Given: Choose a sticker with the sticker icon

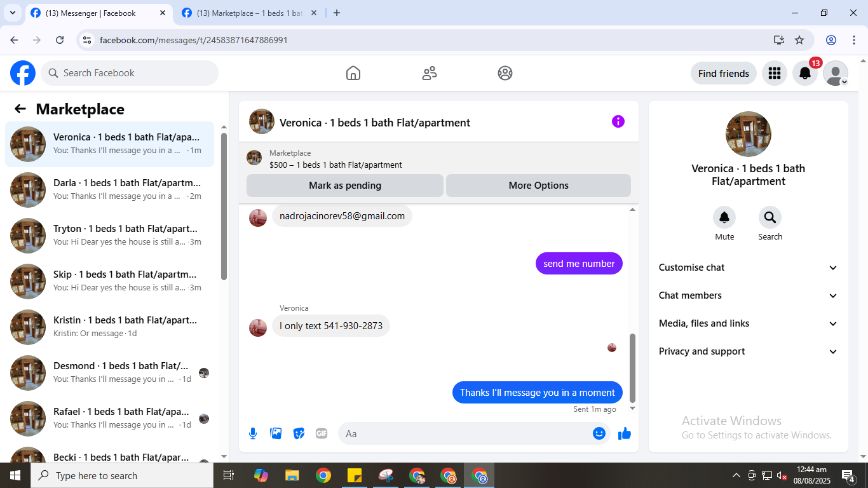Looking at the screenshot, I should pyautogui.click(x=299, y=433).
